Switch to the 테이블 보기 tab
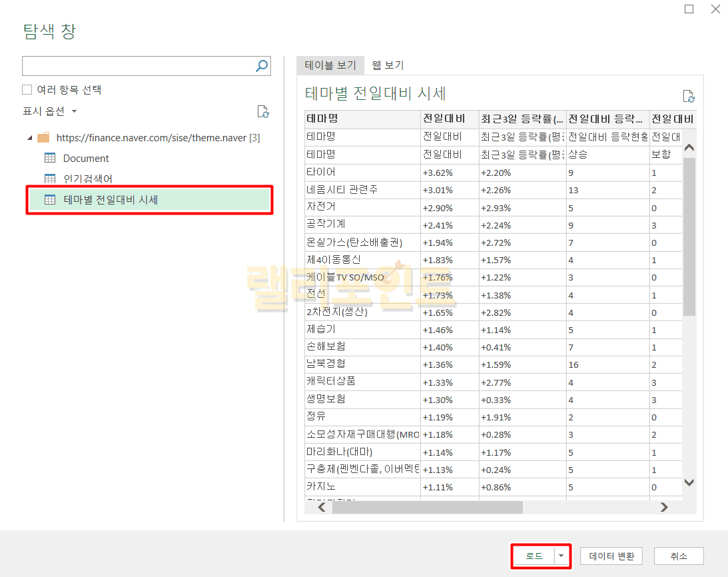This screenshot has height=577, width=728. (330, 65)
